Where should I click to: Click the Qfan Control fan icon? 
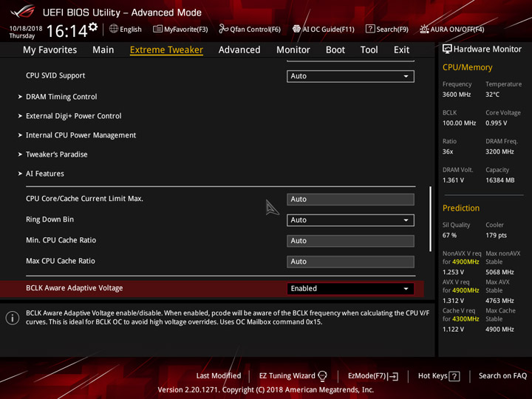(x=223, y=29)
